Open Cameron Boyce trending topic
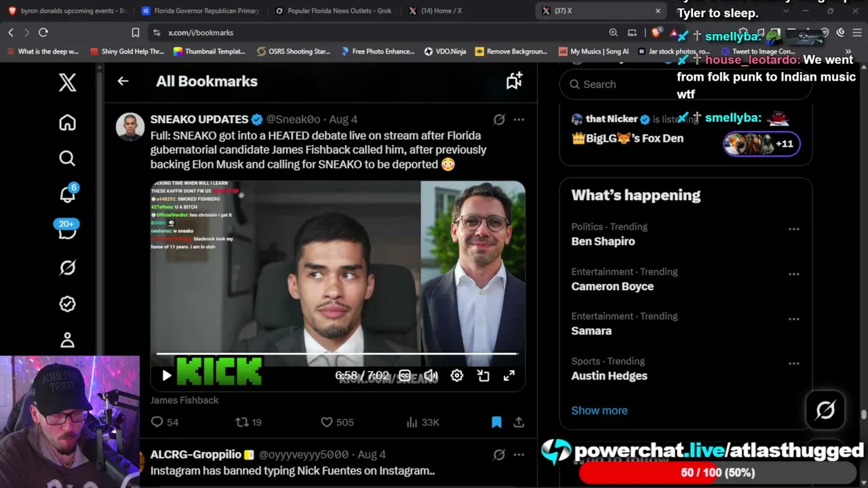 click(x=612, y=286)
